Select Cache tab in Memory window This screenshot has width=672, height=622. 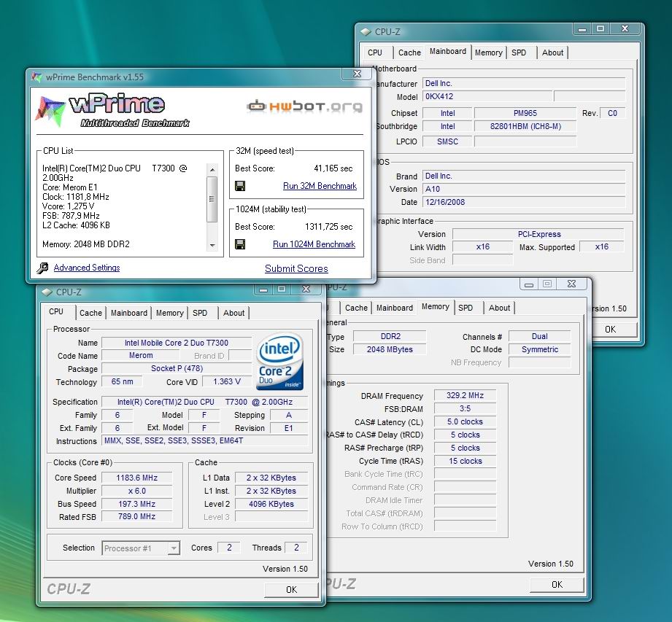[x=356, y=308]
